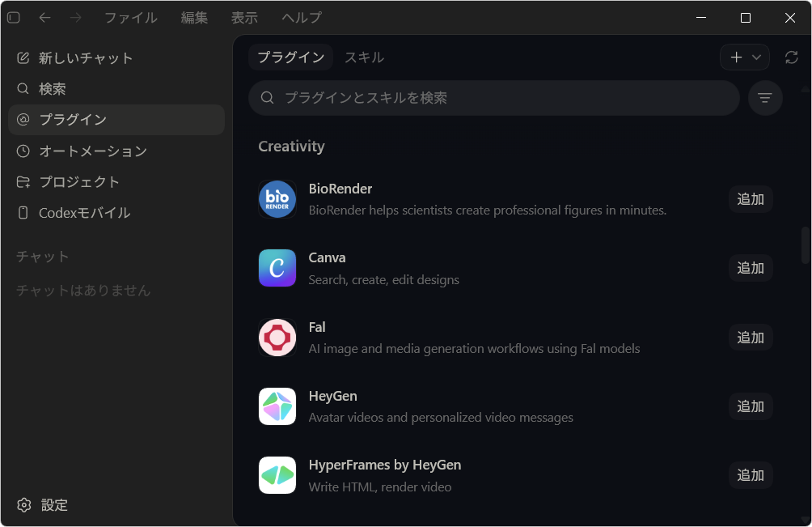Click the Creativity section heading
This screenshot has width=812, height=527.
(291, 147)
